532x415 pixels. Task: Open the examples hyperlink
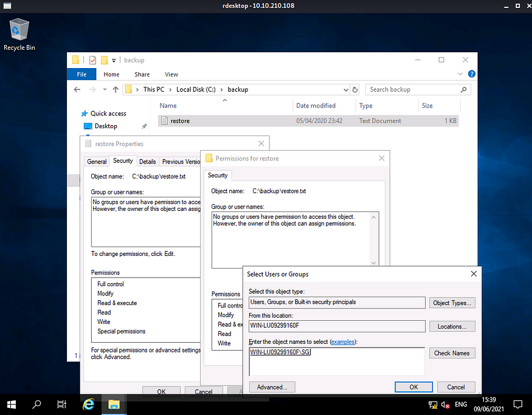[x=342, y=341]
